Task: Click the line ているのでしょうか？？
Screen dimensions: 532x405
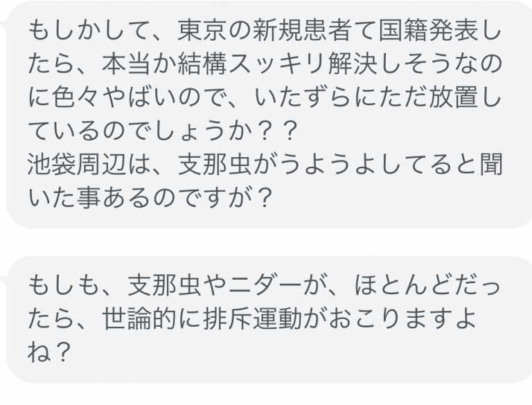Action: pos(163,131)
